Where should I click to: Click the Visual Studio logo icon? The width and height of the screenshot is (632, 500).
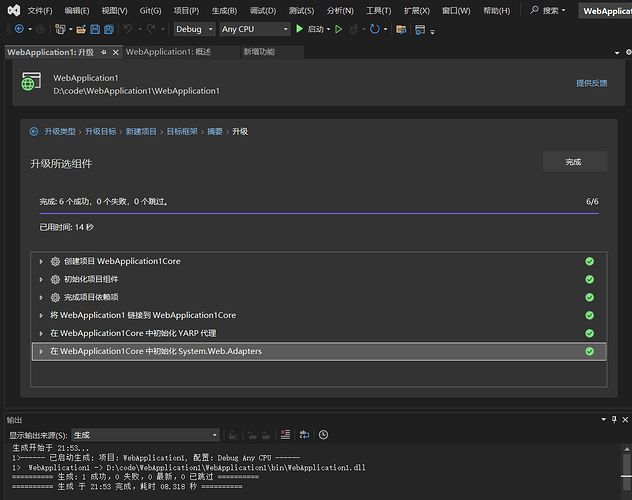pos(13,10)
